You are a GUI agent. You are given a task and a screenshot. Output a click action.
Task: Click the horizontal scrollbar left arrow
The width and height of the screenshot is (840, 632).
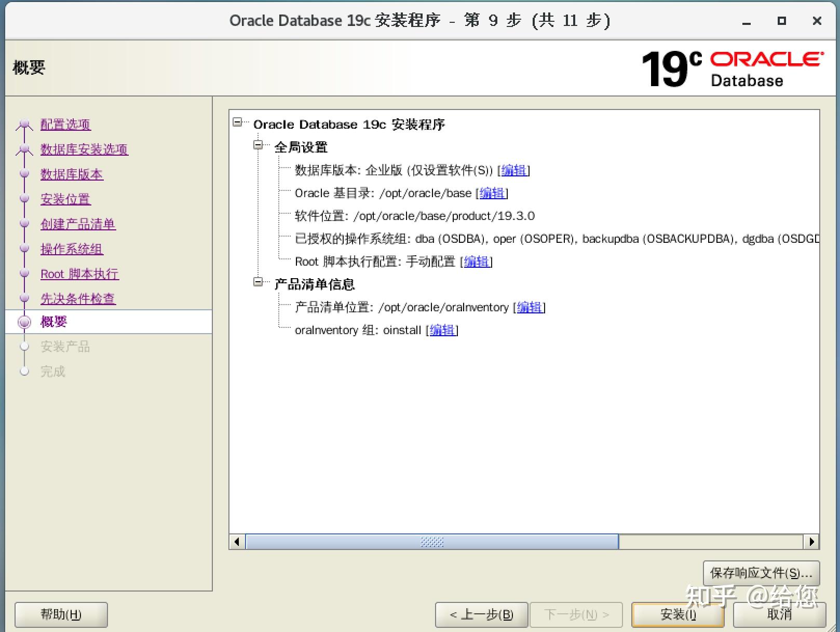(237, 541)
